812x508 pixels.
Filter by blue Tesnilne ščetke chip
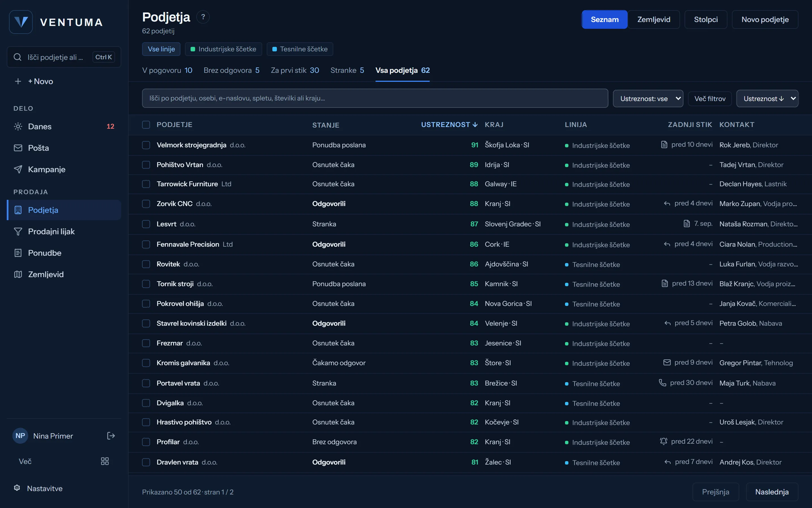point(300,49)
